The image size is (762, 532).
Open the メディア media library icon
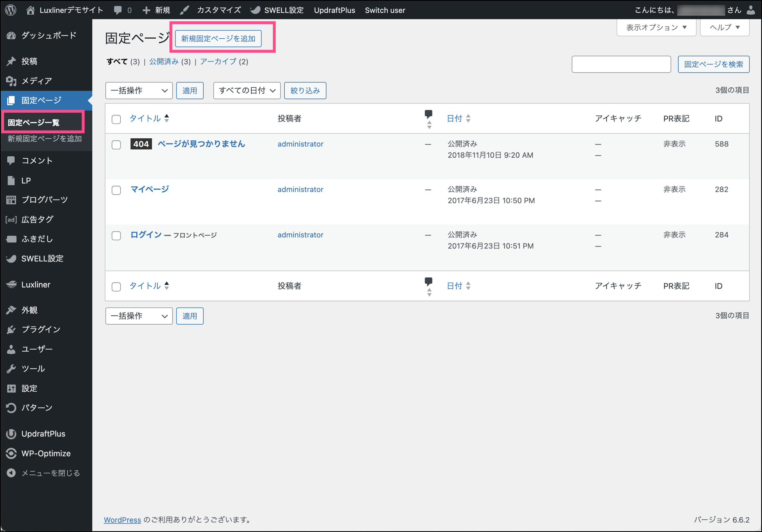[x=11, y=81]
